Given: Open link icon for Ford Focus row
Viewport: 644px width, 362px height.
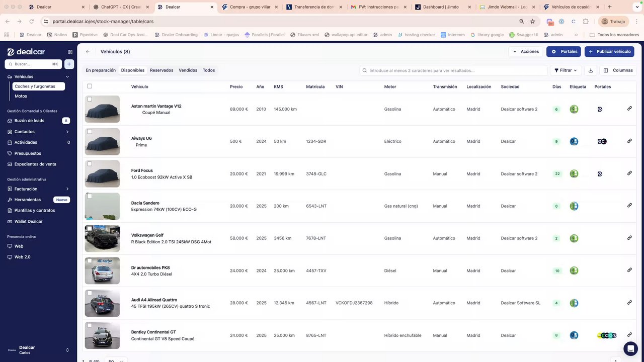Looking at the screenshot, I should (x=629, y=173).
